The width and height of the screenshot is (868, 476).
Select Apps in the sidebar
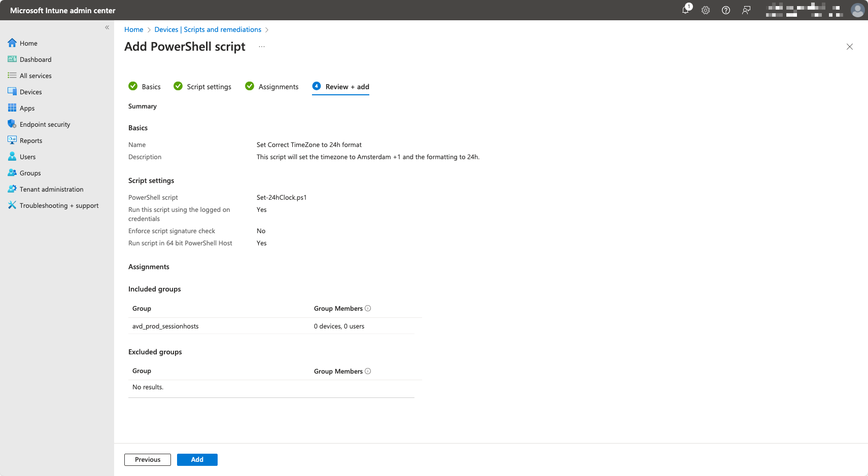[26, 108]
